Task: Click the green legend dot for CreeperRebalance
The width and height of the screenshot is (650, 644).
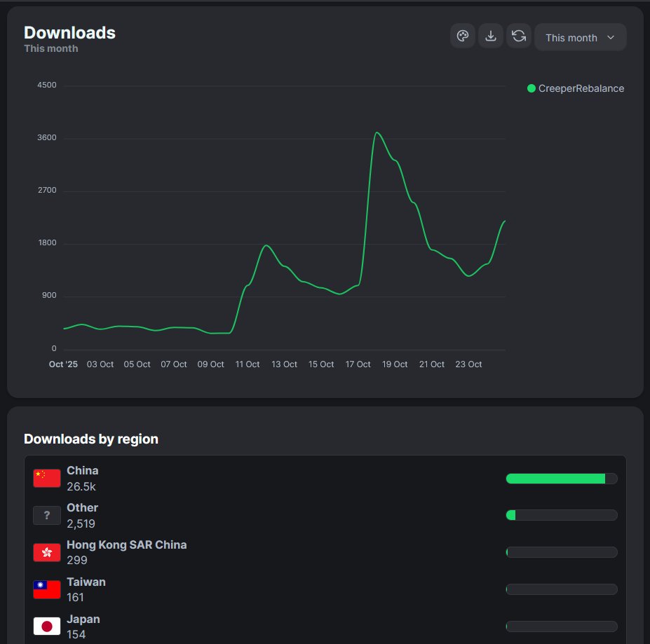Action: (x=531, y=88)
